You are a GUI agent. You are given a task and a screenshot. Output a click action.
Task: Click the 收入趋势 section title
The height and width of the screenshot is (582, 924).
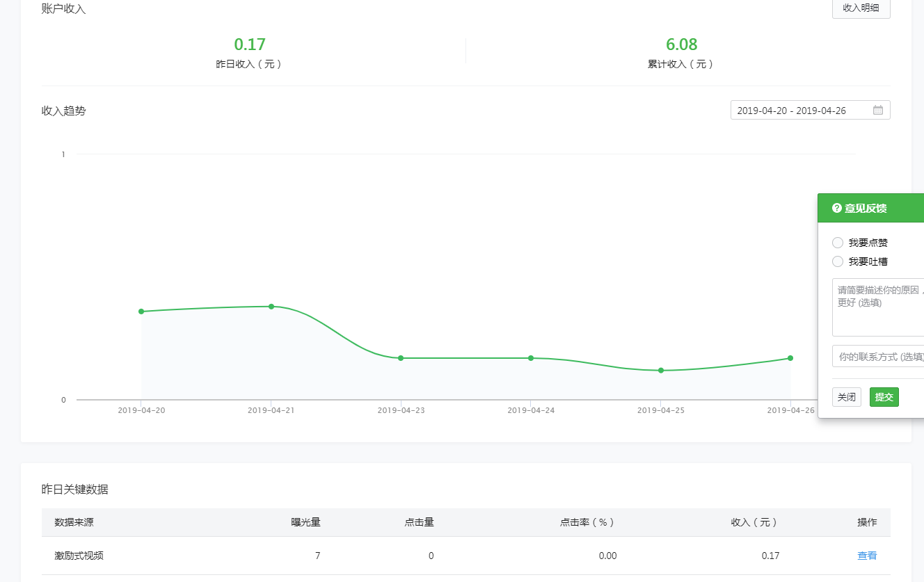(x=64, y=111)
